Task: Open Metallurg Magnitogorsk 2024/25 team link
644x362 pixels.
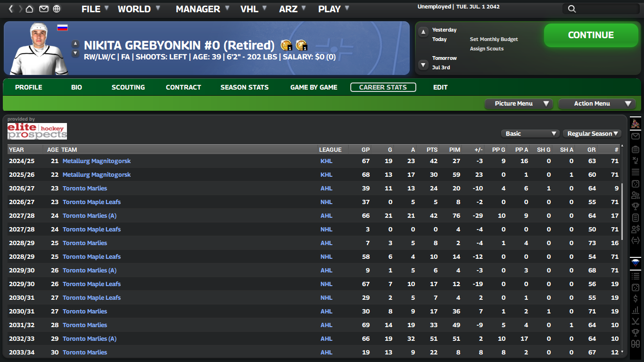Action: 97,161
